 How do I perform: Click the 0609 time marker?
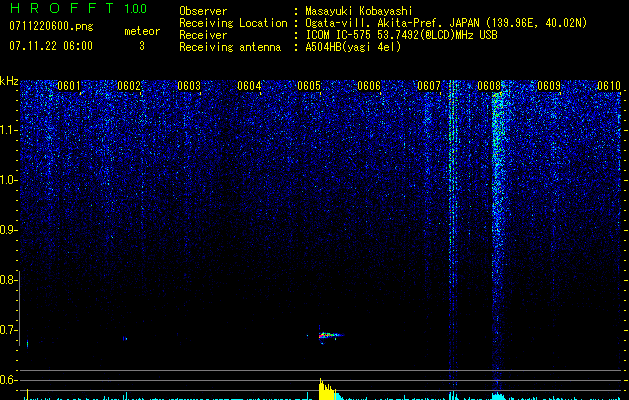(x=549, y=86)
